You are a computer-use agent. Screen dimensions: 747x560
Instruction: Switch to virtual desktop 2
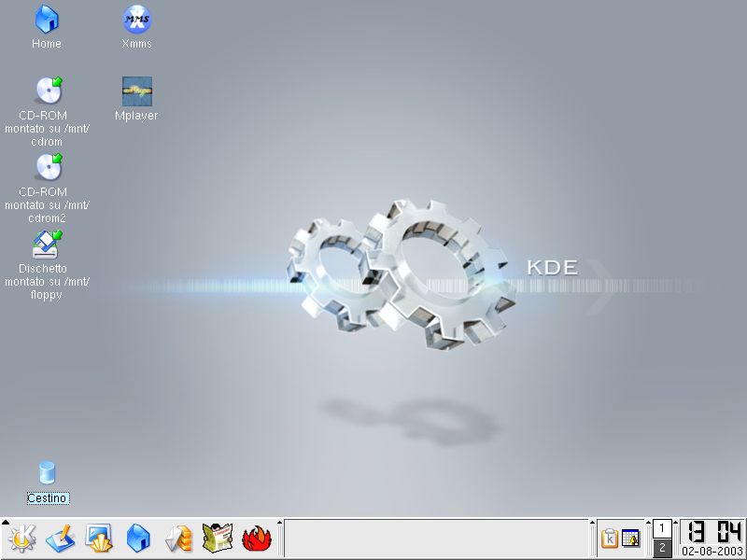pos(662,548)
